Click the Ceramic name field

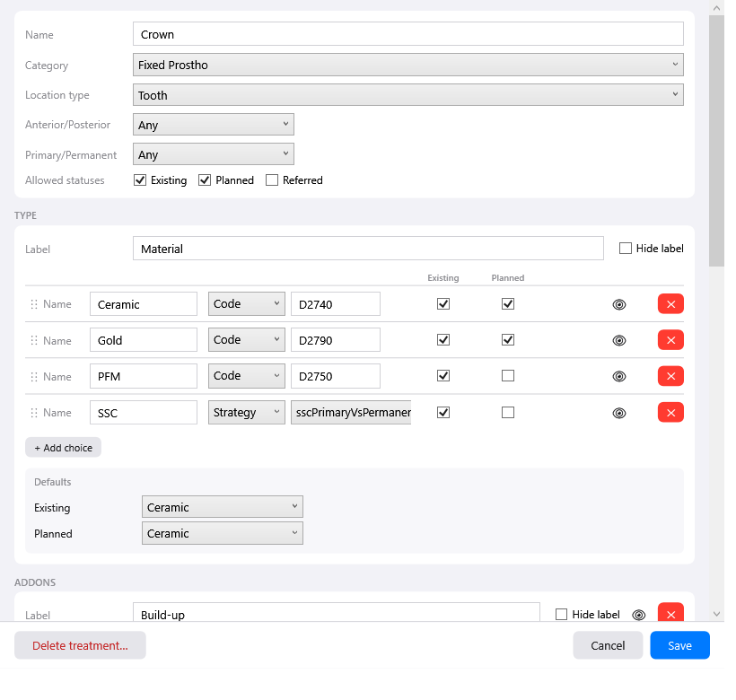(144, 304)
